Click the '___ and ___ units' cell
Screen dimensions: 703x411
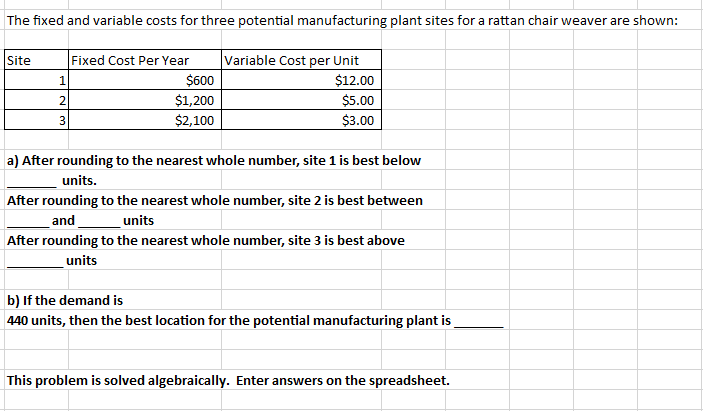81,221
